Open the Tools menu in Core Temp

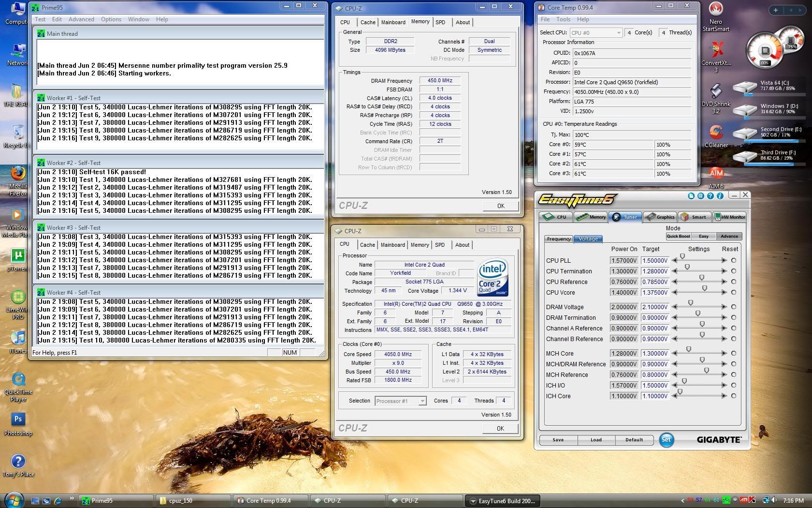pyautogui.click(x=563, y=19)
